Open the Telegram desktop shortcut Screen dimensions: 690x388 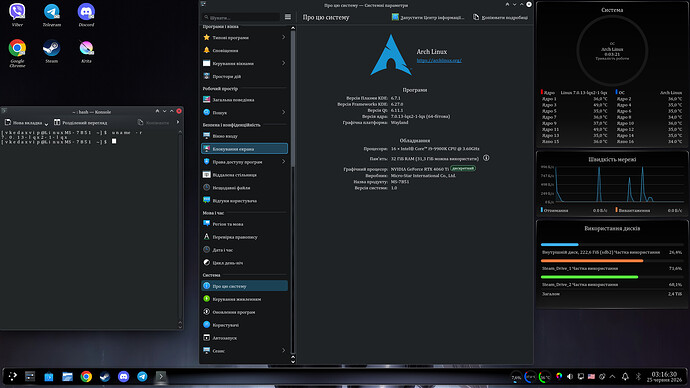(x=52, y=15)
